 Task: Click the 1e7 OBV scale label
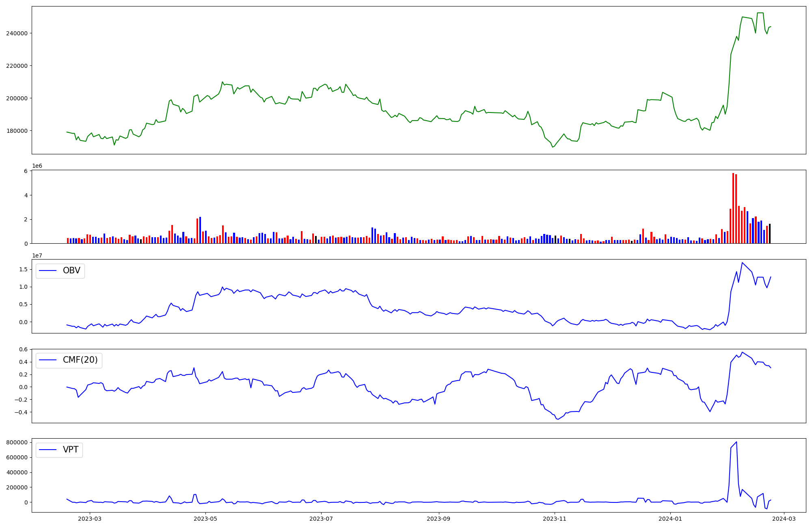click(37, 255)
